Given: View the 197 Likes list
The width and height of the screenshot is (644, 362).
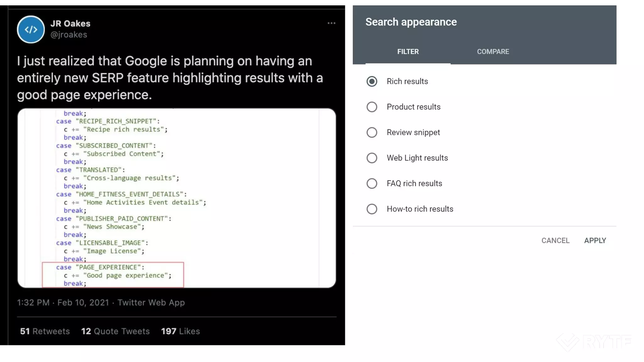Looking at the screenshot, I should pos(180,331).
